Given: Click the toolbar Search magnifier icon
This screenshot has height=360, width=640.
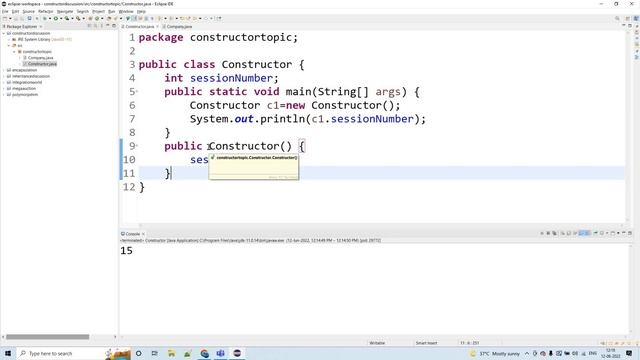Looking at the screenshot, I should [617, 18].
